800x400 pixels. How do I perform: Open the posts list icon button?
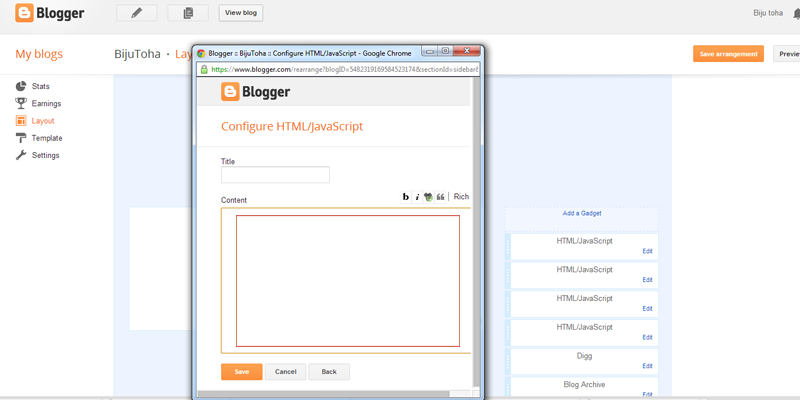pyautogui.click(x=188, y=13)
